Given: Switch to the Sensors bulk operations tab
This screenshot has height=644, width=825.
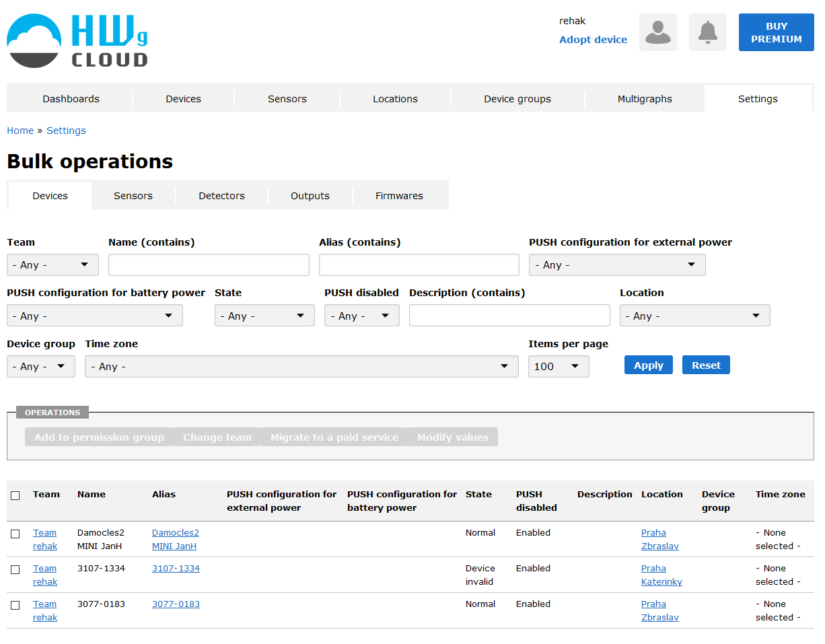Looking at the screenshot, I should point(133,196).
